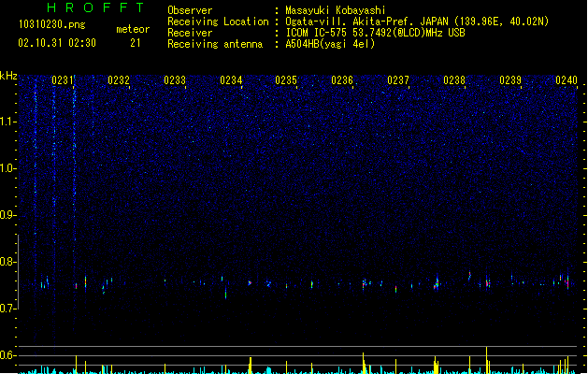Click the meteor count 21
Image resolution: width=588 pixels, height=374 pixels.
click(136, 43)
